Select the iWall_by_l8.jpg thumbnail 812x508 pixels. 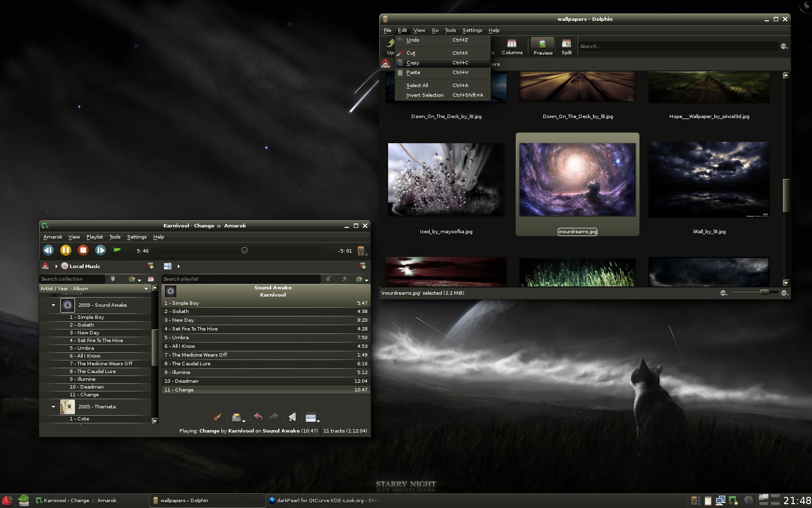709,179
